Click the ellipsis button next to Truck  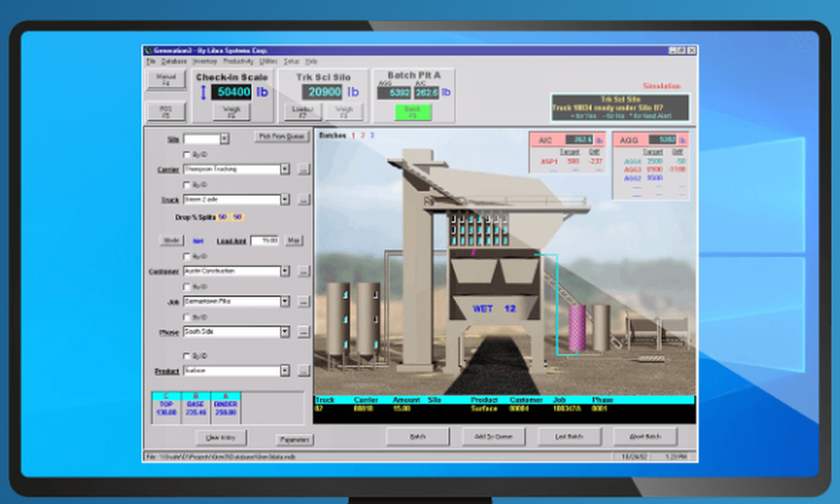point(303,200)
